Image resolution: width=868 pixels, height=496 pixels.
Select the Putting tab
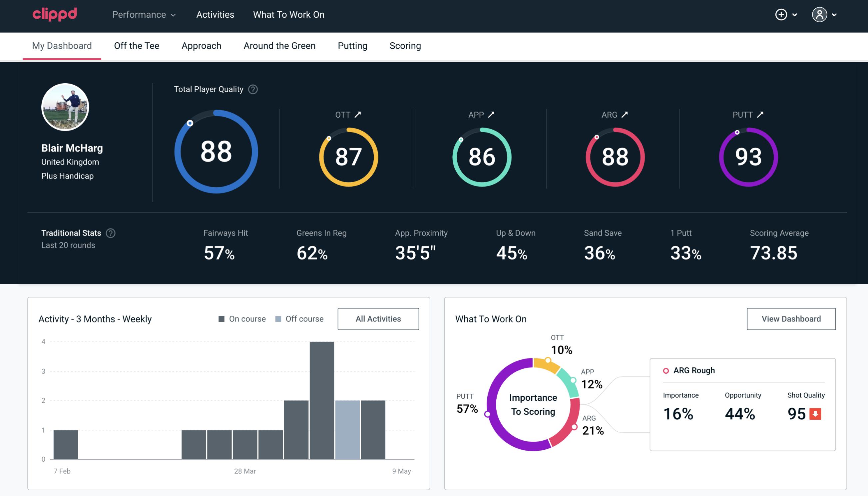(352, 46)
